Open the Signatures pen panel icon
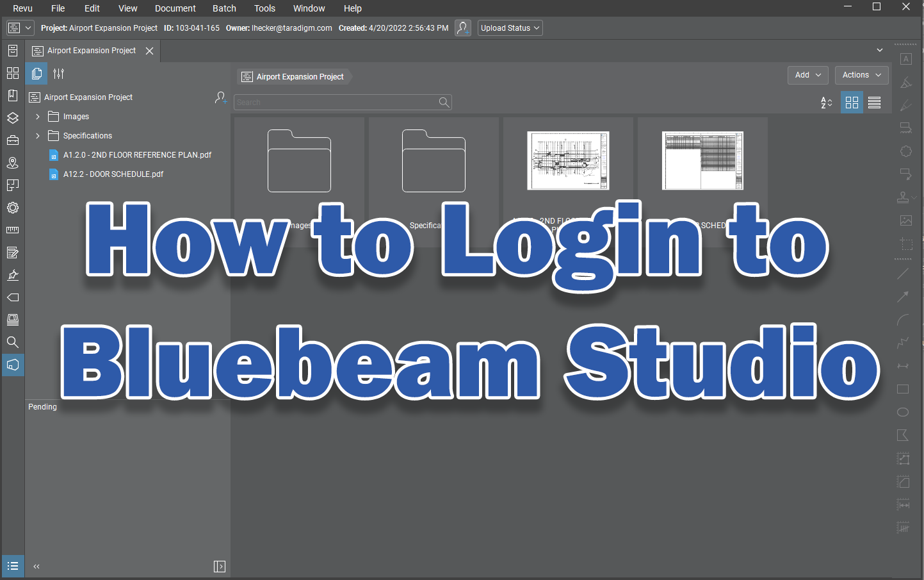 click(12, 275)
